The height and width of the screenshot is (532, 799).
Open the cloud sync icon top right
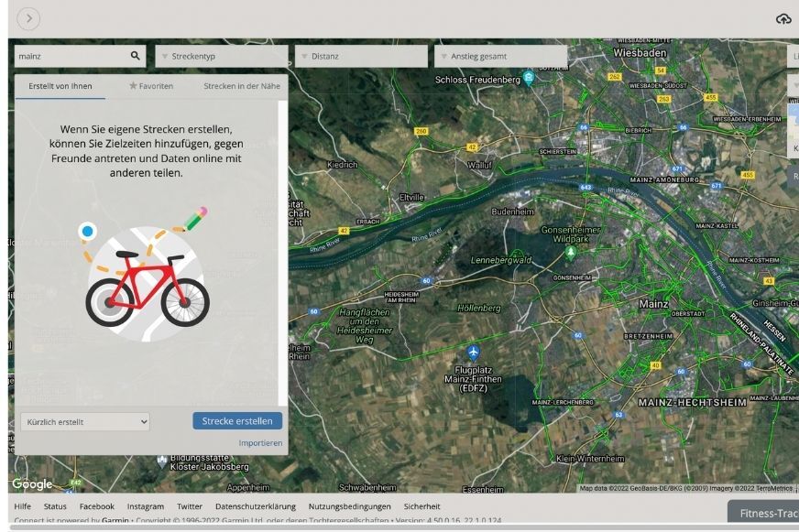tap(783, 16)
